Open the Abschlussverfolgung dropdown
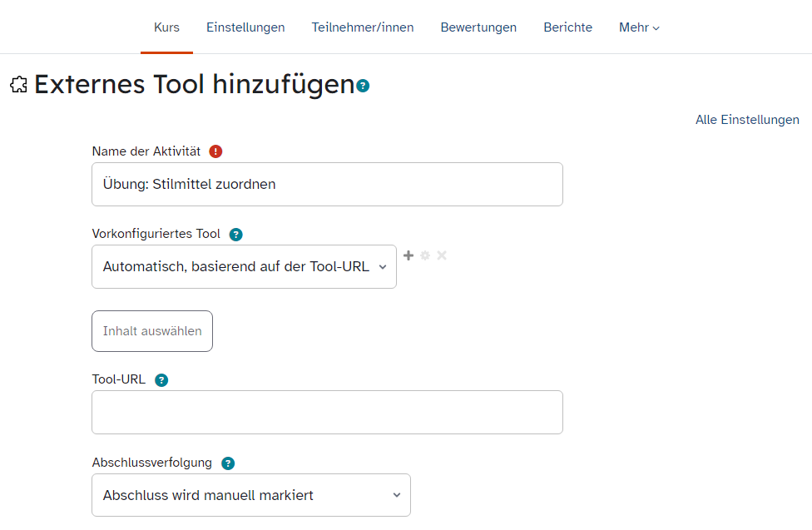Viewport: 812px width, 530px height. pyautogui.click(x=250, y=495)
